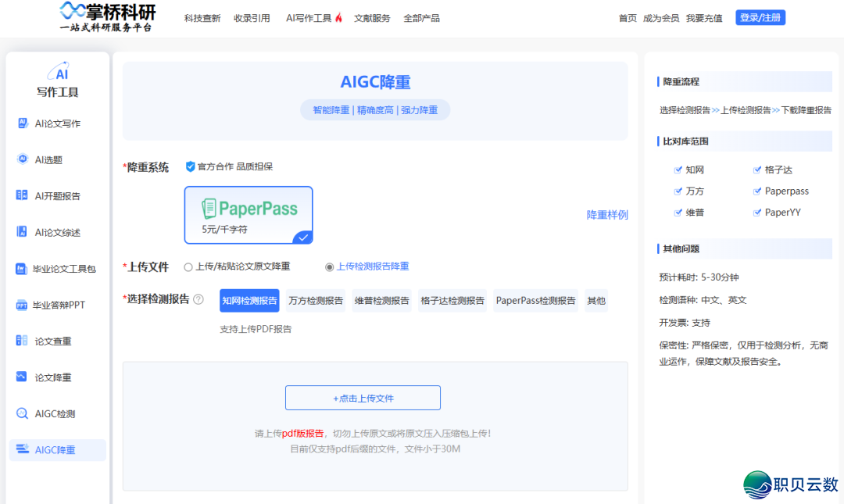Toggle the 知网 checkbox

678,170
